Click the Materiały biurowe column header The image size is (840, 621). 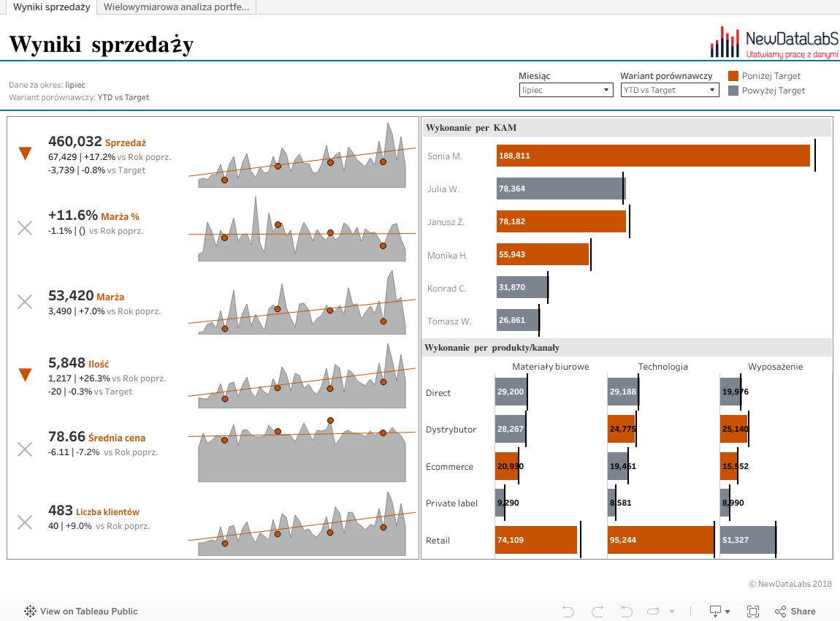[x=550, y=367]
